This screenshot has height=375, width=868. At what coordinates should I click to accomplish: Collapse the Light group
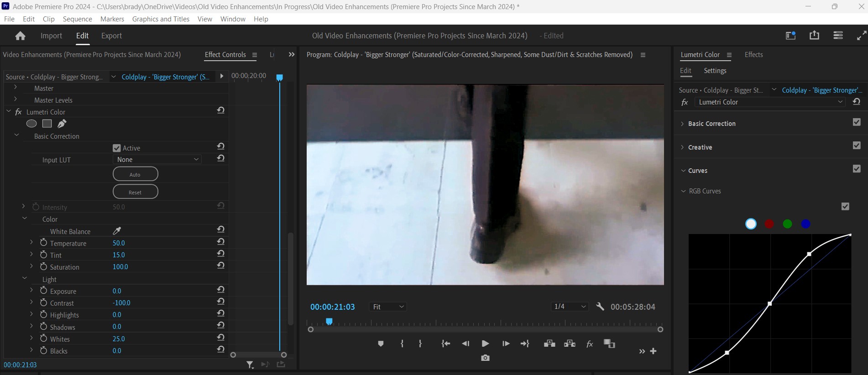[x=25, y=278]
